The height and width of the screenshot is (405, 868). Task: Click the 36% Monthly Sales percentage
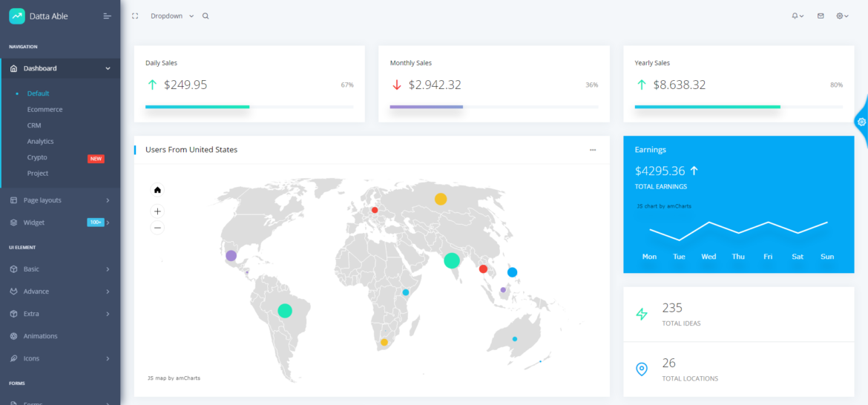pyautogui.click(x=592, y=85)
